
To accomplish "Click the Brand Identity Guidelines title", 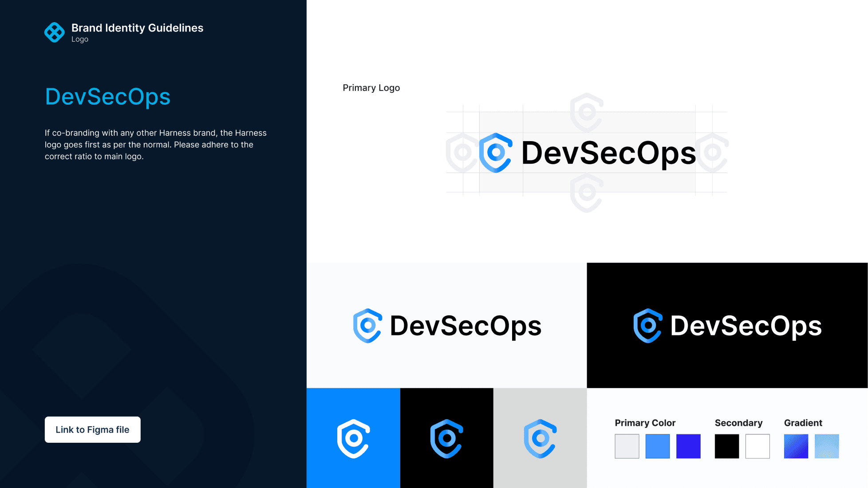I will point(137,28).
